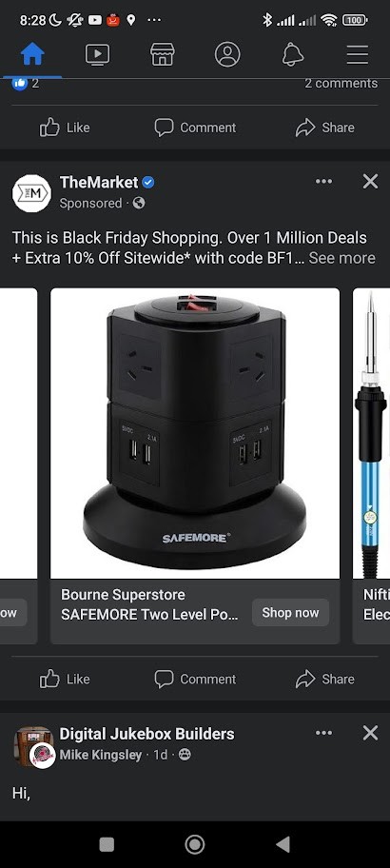Open the Home feed tab
The width and height of the screenshot is (390, 868).
(x=32, y=55)
